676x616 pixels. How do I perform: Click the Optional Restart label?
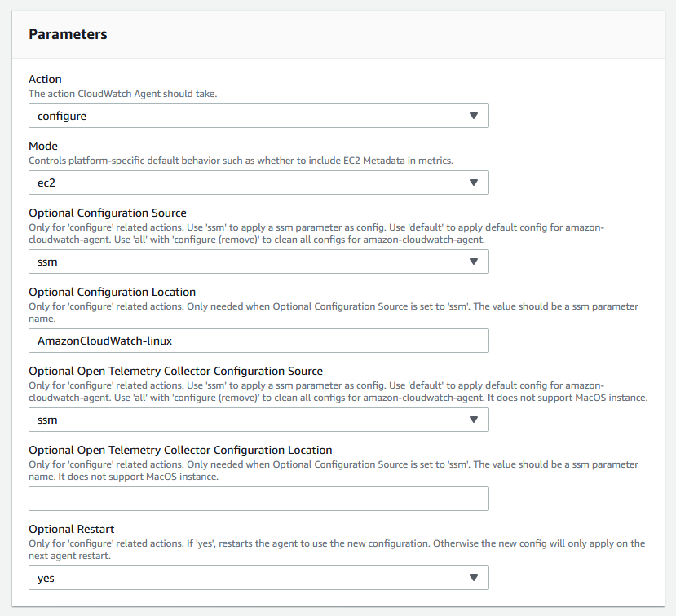72,529
